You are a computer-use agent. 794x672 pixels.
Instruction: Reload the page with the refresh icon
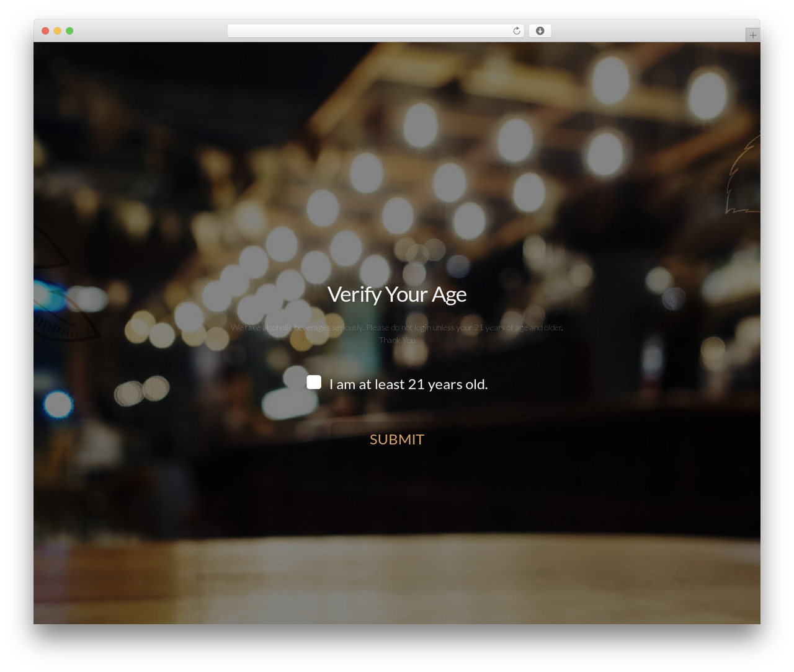(517, 31)
